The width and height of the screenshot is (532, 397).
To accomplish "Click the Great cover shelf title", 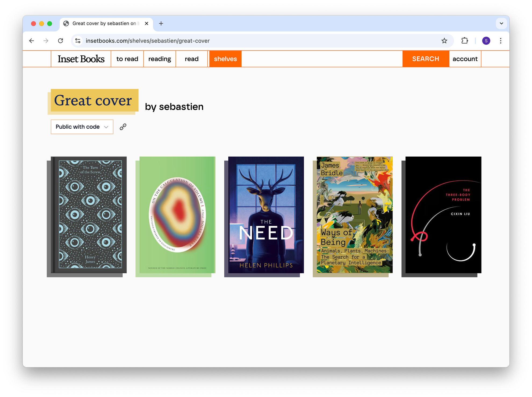I will (x=93, y=100).
